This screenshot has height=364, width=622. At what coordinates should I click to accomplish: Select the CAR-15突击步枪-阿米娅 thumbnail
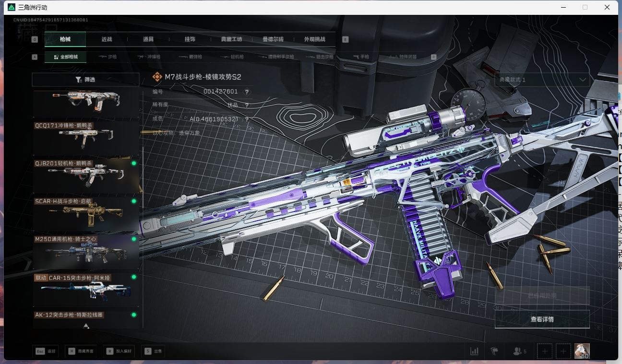(86, 289)
